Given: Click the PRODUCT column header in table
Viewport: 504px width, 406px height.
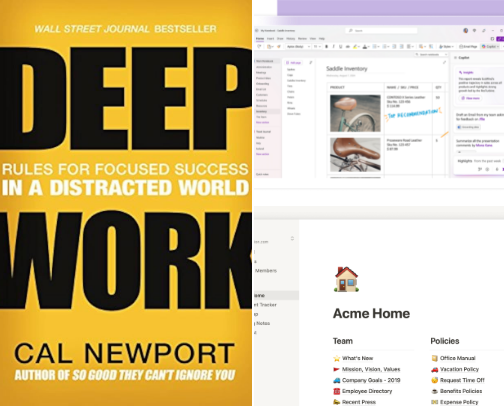Looking at the screenshot, I should [x=337, y=87].
